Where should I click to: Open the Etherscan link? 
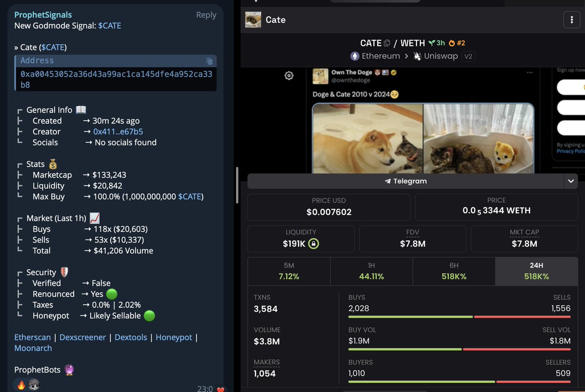pos(32,337)
